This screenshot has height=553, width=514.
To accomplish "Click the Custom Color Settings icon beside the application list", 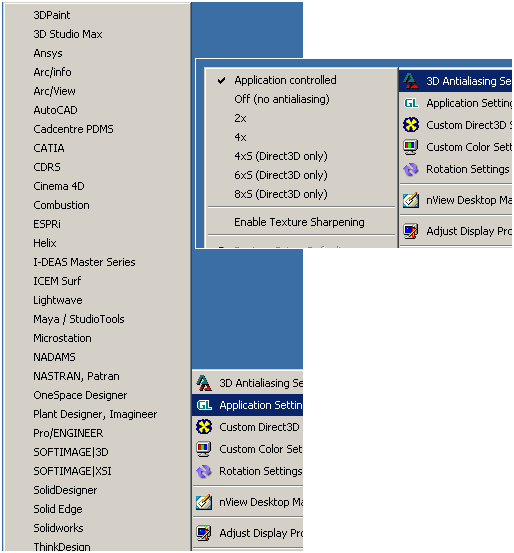I will 204,449.
